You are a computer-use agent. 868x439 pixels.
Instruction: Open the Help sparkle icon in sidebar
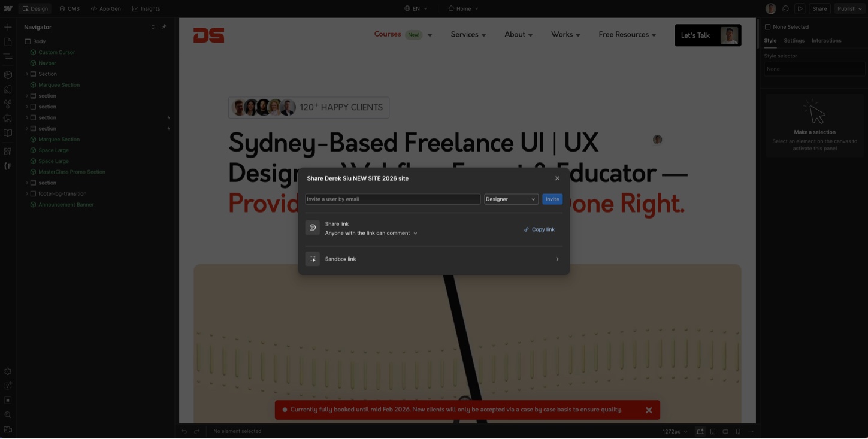pyautogui.click(x=8, y=386)
